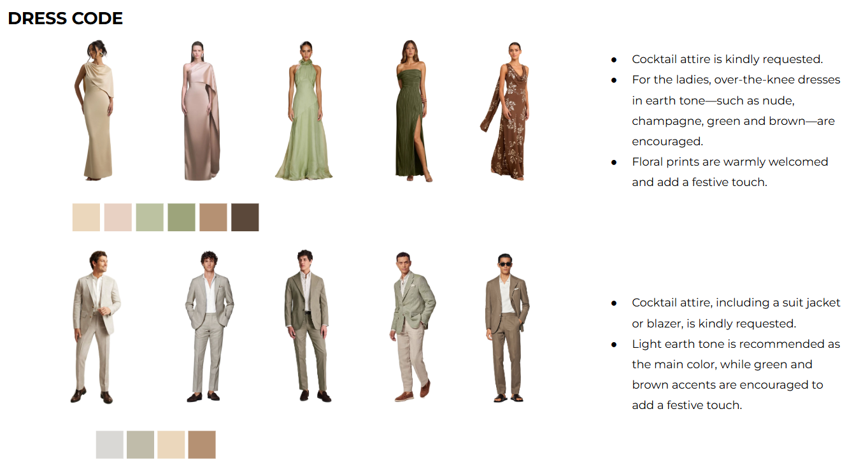Select the beige draped gown image

pyautogui.click(x=95, y=110)
